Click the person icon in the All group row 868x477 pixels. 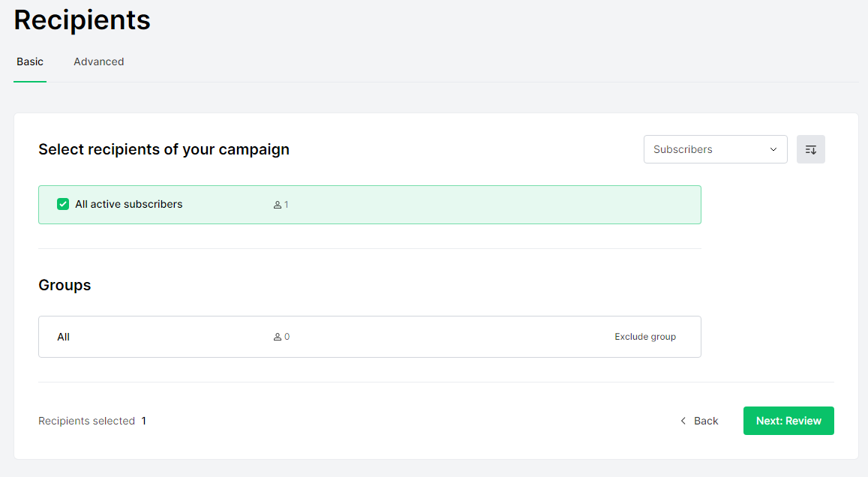pyautogui.click(x=277, y=337)
